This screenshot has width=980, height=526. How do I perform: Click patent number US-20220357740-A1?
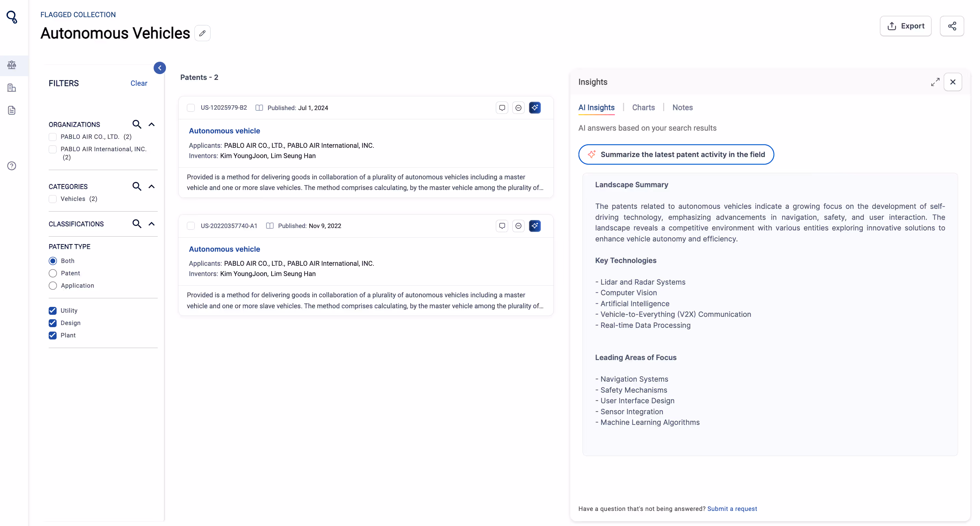tap(229, 226)
